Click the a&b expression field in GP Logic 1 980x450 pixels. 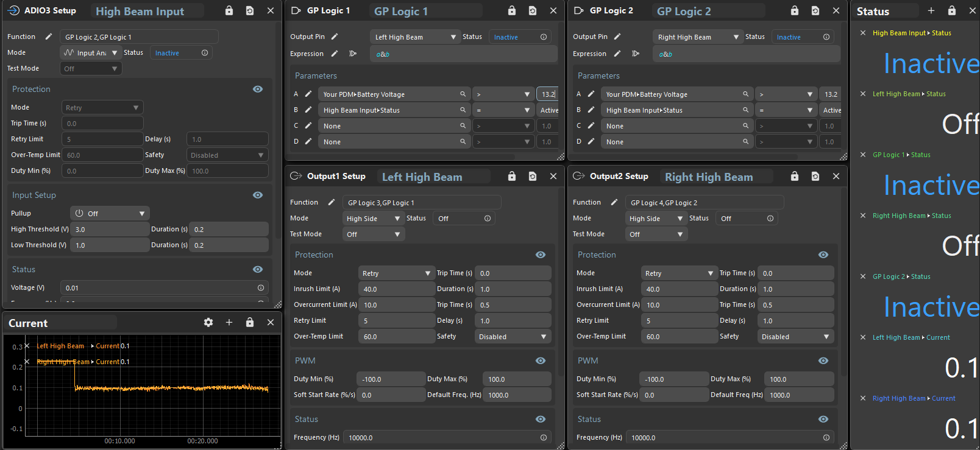pyautogui.click(x=463, y=54)
